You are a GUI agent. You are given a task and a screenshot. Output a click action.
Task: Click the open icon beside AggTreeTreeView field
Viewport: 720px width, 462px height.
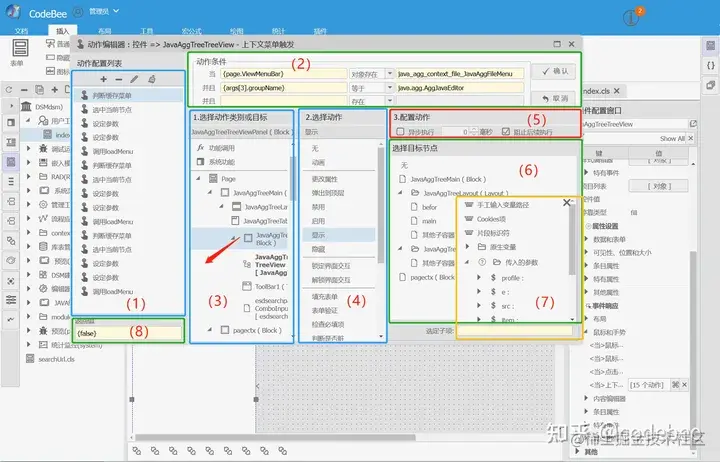(x=693, y=124)
